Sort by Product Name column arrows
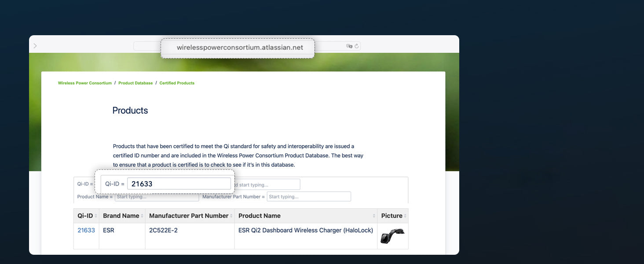The height and width of the screenshot is (264, 644). click(x=374, y=216)
